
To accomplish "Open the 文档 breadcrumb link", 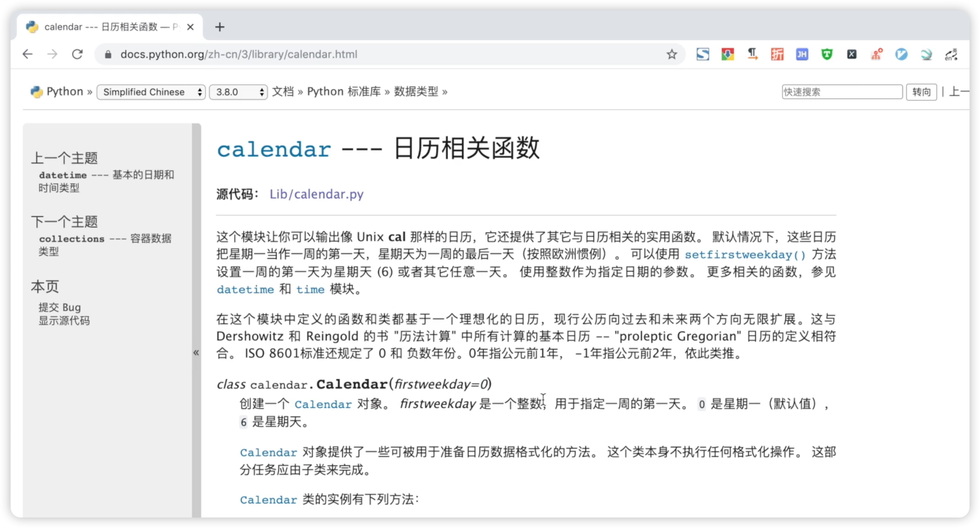I will (283, 91).
